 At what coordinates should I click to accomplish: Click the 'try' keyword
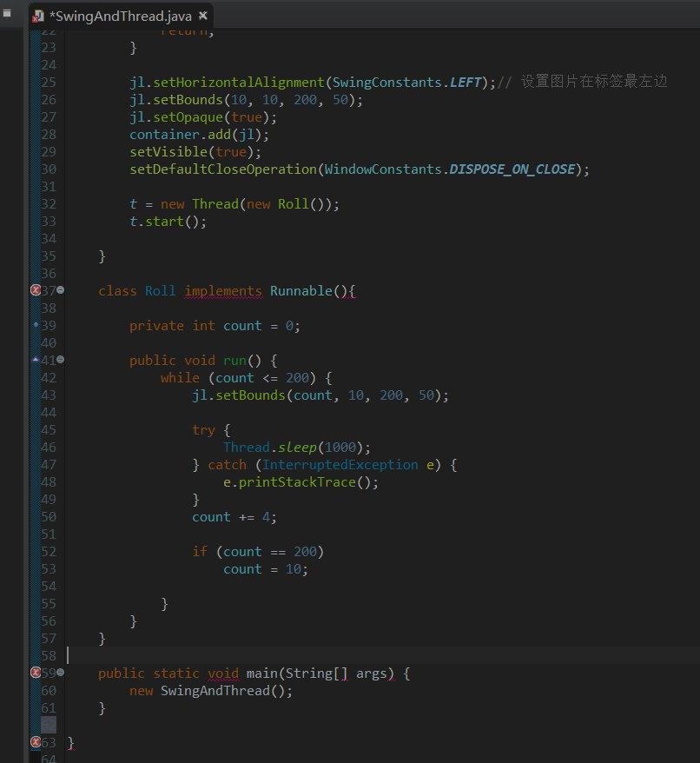203,430
